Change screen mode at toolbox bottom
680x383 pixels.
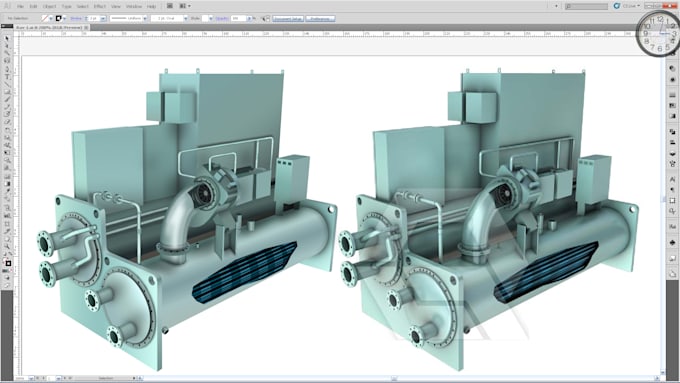click(7, 285)
